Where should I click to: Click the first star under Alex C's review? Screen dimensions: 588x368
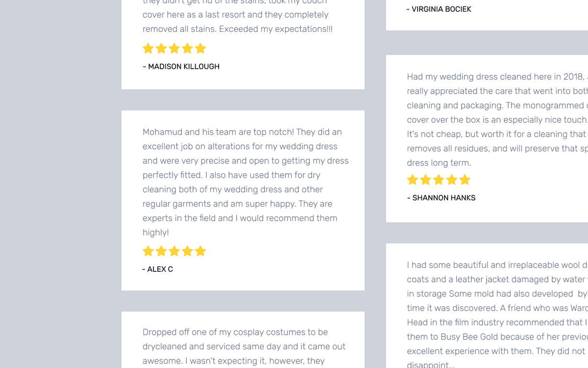pos(148,251)
